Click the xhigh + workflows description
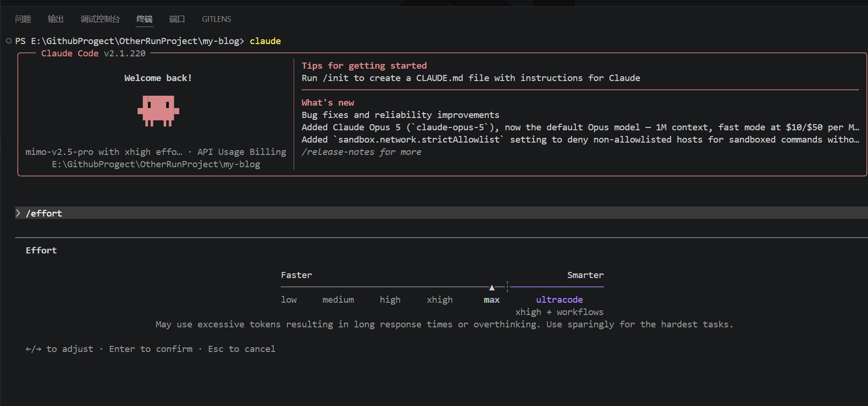Image resolution: width=868 pixels, height=406 pixels. point(559,312)
